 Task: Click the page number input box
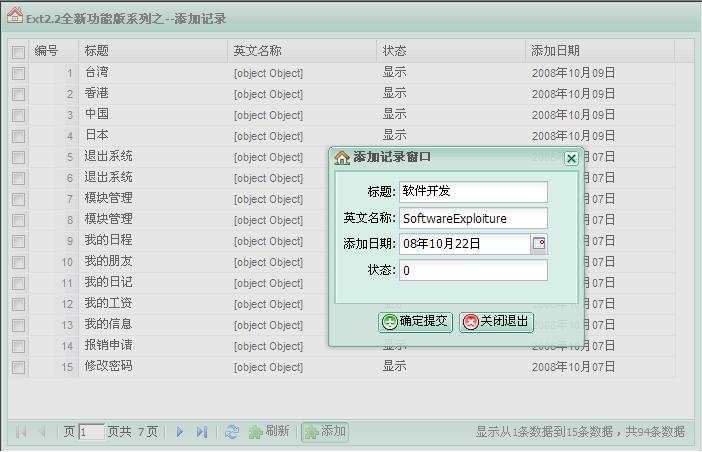91,432
